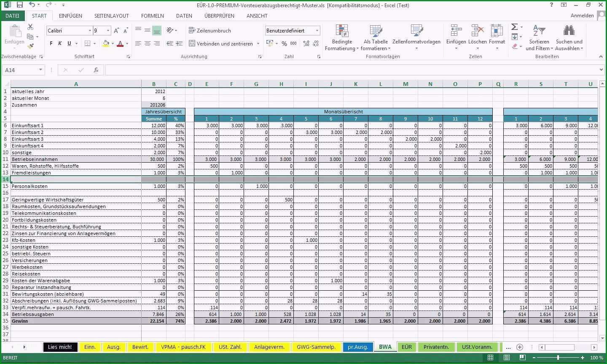This screenshot has height=364, width=607.
Task: Switch to SEITENLAYOUT ribbon tab
Action: coord(111,16)
